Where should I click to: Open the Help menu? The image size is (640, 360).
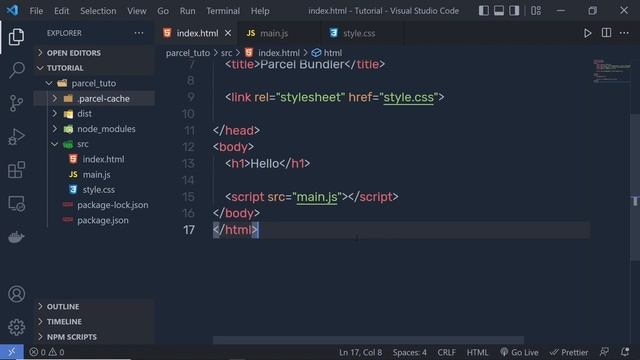click(260, 11)
